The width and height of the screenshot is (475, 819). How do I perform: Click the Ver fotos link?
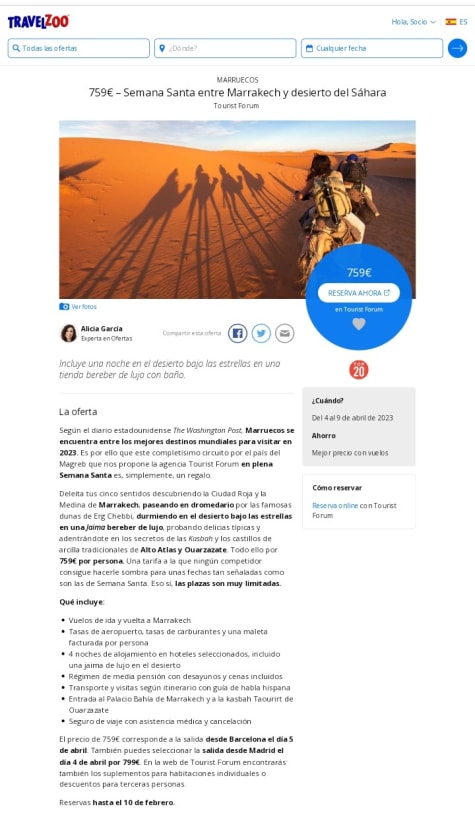pos(84,307)
